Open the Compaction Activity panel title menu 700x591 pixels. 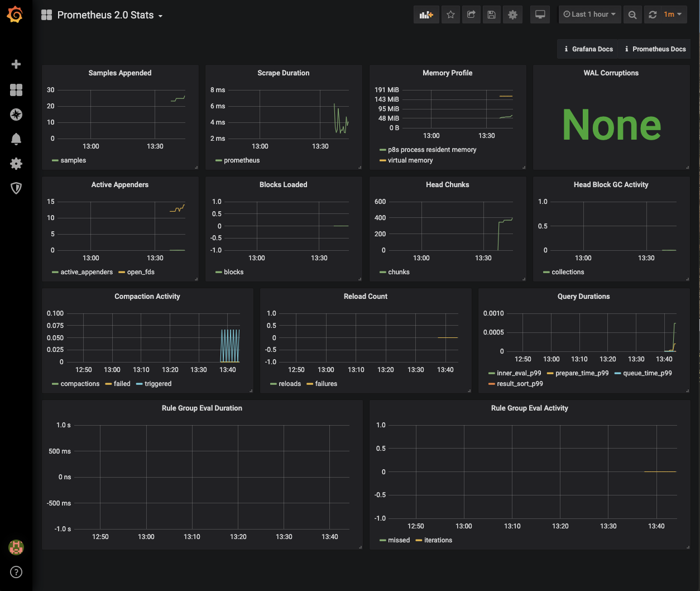point(147,297)
